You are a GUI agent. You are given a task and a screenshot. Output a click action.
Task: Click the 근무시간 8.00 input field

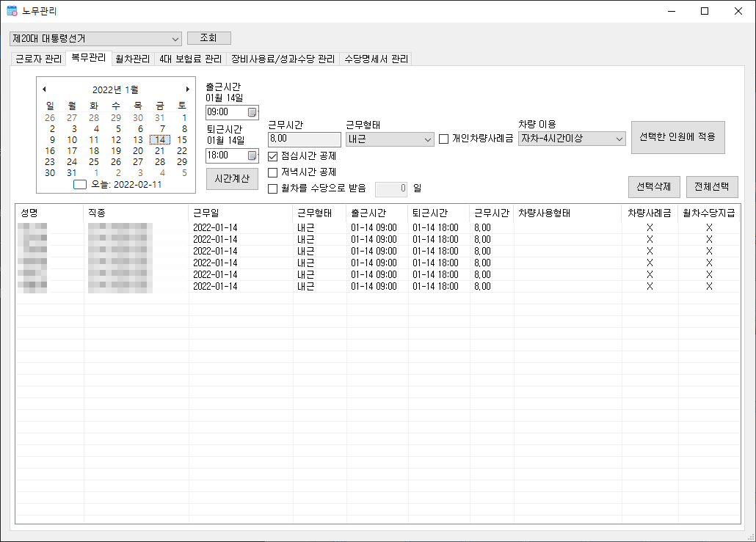point(304,139)
